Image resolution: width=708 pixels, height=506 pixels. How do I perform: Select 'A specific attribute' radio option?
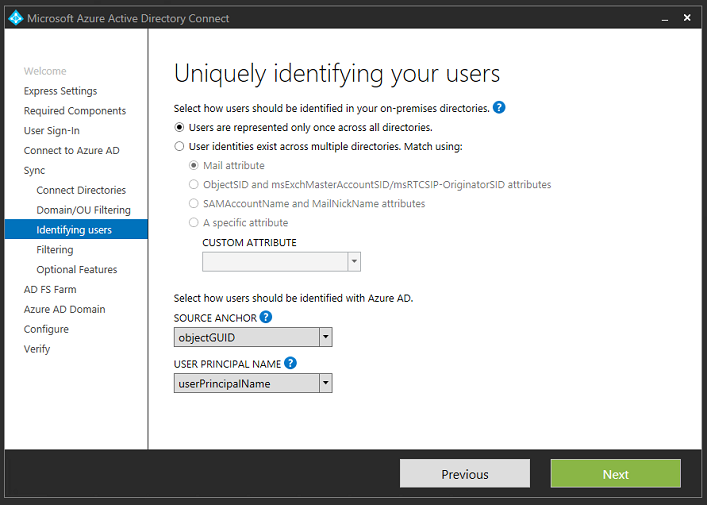194,222
